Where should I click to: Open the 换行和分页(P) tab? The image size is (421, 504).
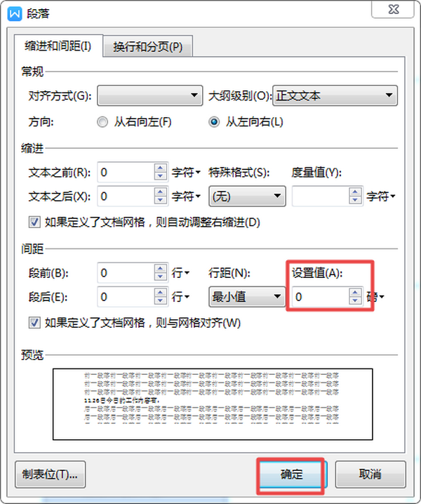(148, 47)
